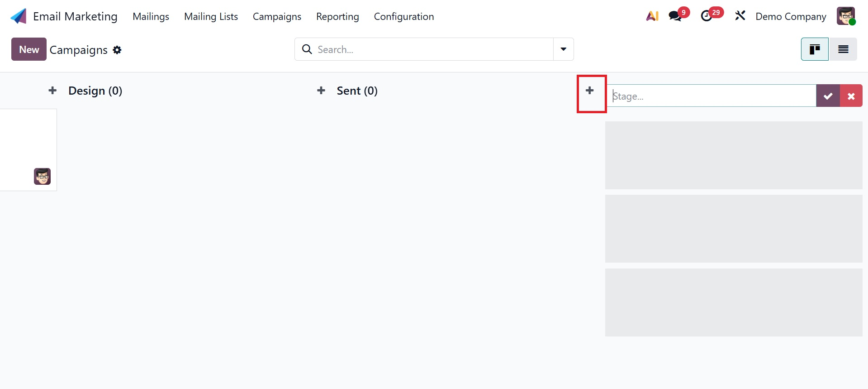Click the Email Marketing app logo
Image resolution: width=868 pixels, height=389 pixels.
[19, 16]
